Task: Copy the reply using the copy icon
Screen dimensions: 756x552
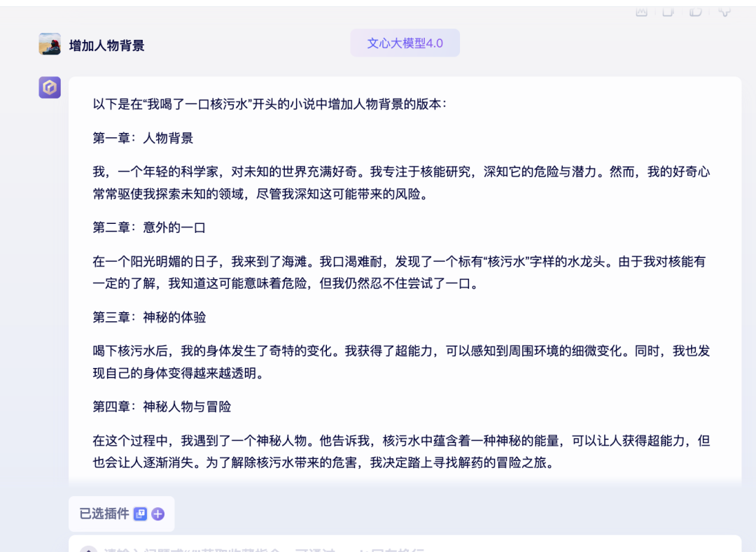Action: coord(668,12)
